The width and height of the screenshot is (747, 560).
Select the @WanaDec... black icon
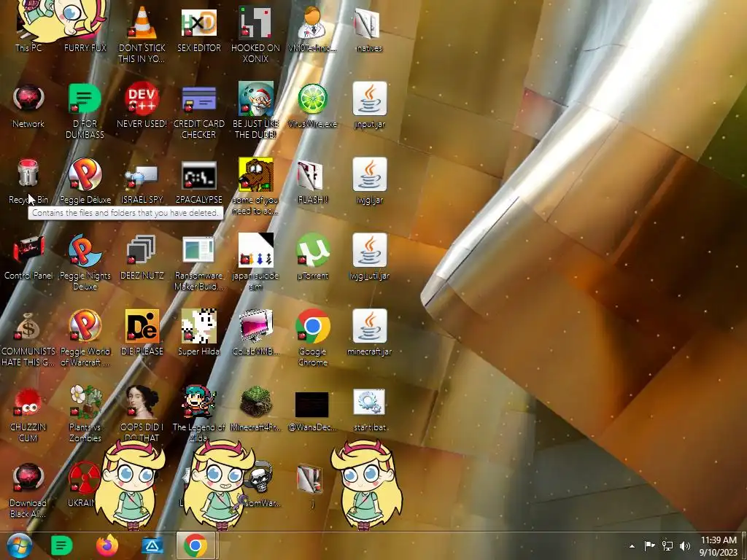pos(312,405)
